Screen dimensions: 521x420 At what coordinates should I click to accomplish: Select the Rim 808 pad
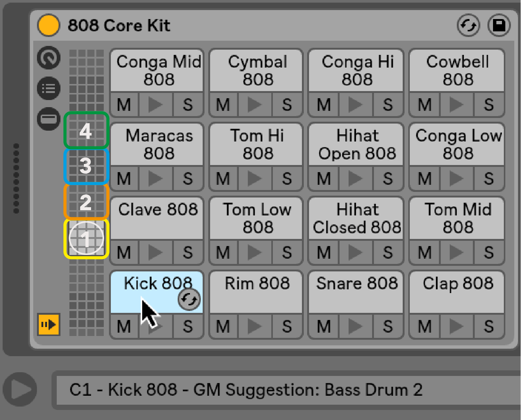(x=256, y=292)
